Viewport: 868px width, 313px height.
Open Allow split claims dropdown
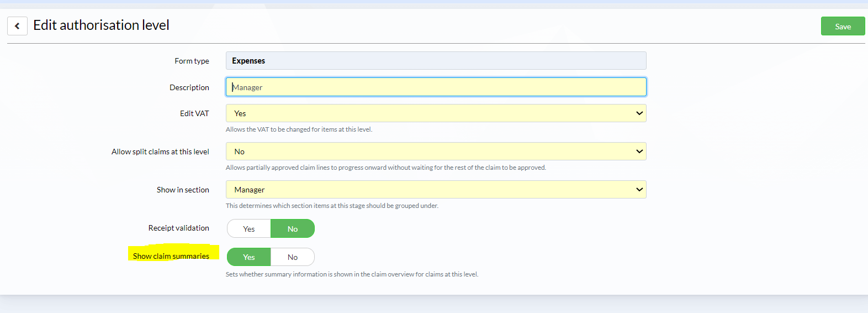tap(436, 152)
